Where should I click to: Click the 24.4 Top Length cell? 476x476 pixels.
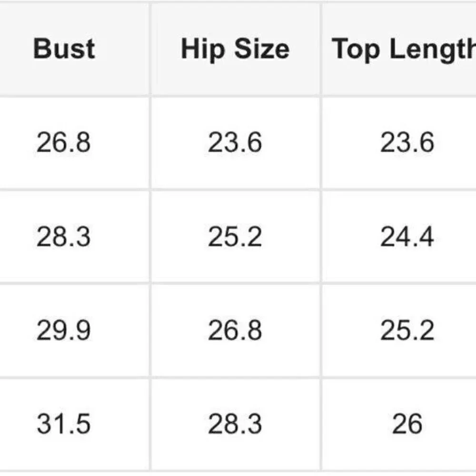tap(407, 237)
